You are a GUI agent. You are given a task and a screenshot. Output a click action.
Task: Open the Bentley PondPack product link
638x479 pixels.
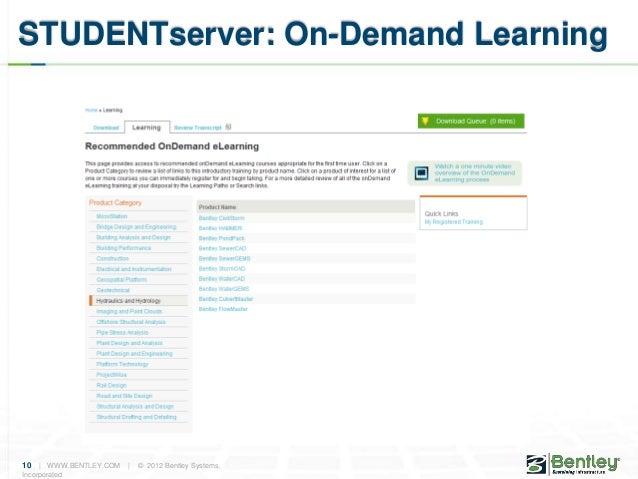(221, 238)
